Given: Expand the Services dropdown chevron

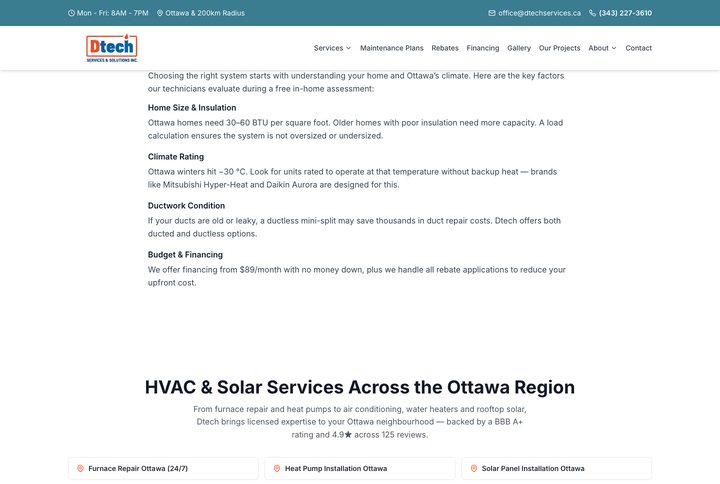Looking at the screenshot, I should pos(349,48).
